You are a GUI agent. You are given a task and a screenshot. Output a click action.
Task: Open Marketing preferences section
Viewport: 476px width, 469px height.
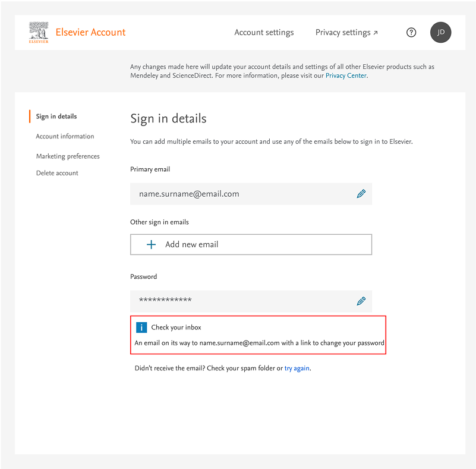tap(68, 156)
